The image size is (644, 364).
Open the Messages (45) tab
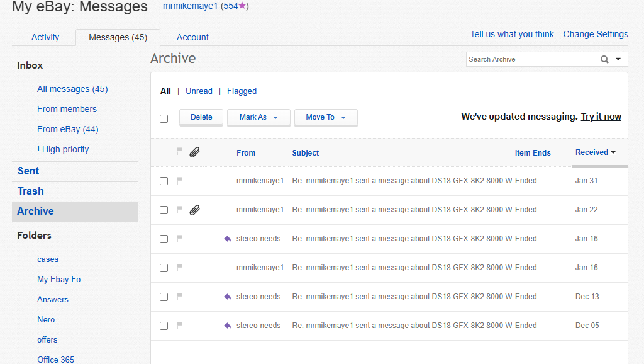(x=118, y=37)
